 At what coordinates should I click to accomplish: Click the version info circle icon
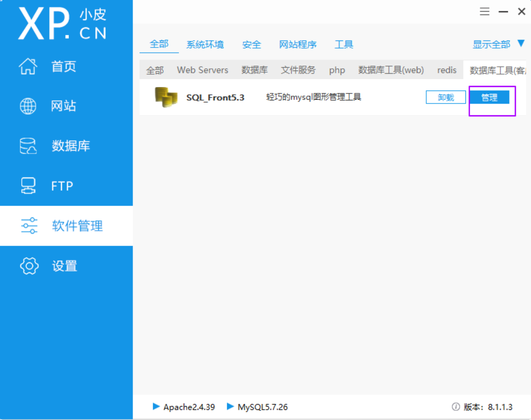456,407
